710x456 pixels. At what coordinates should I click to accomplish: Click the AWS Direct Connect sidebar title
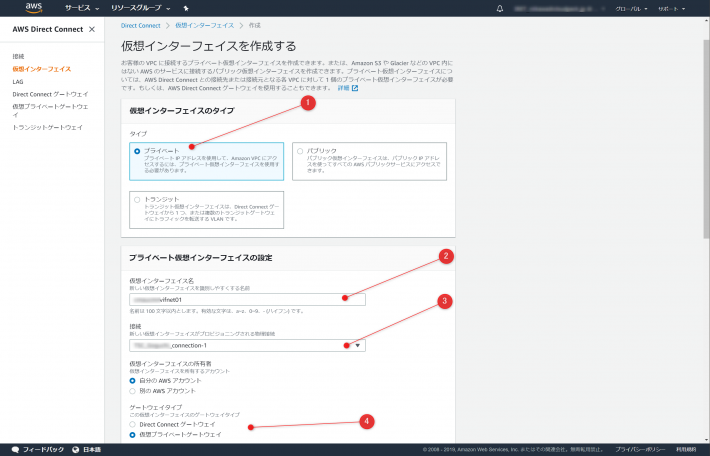(x=48, y=29)
